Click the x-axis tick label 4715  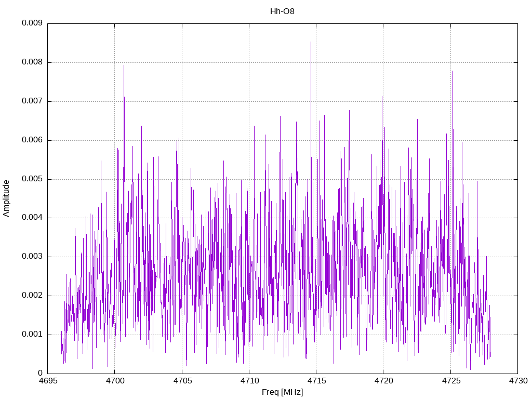(316, 381)
